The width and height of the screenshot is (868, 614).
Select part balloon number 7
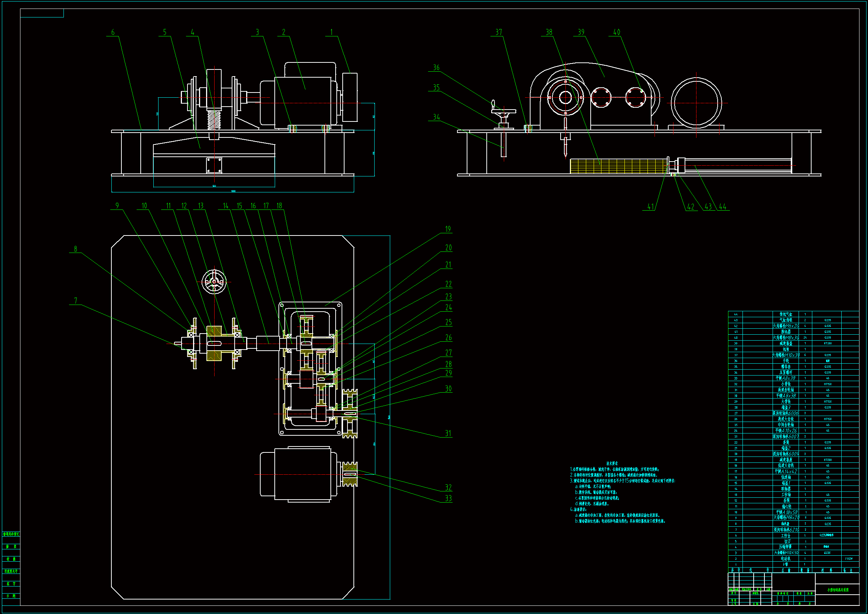pos(76,301)
